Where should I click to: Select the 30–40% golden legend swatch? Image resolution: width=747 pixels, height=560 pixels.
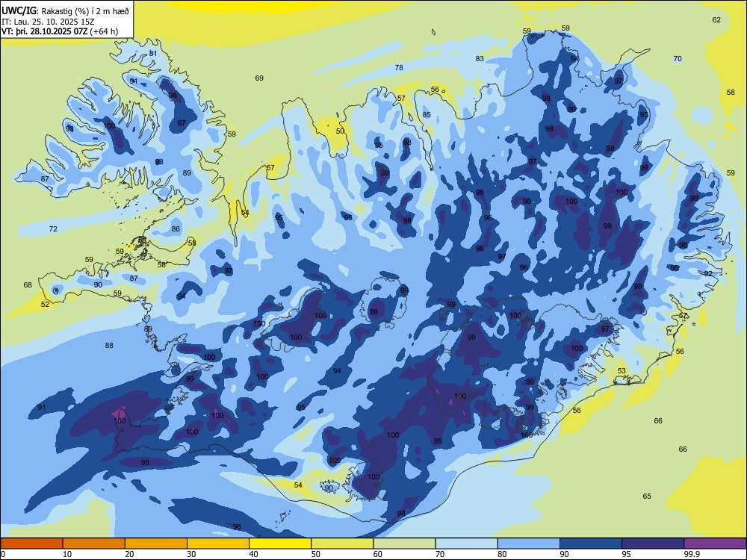pos(218,544)
